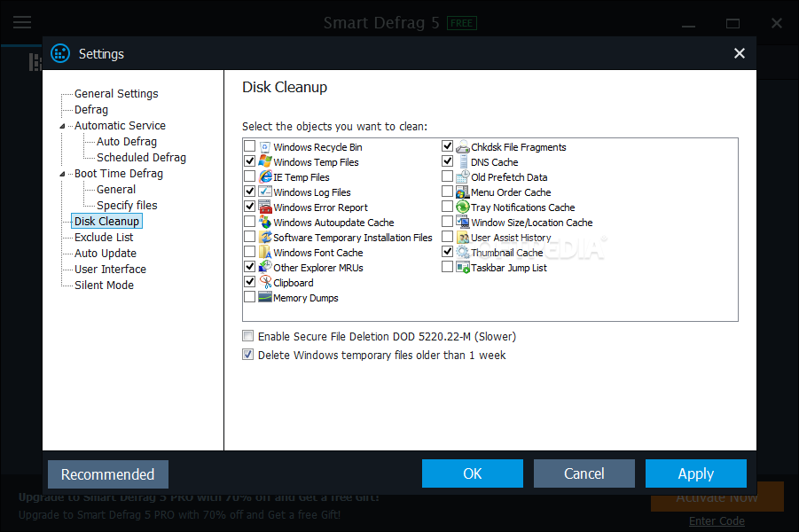The width and height of the screenshot is (799, 532).
Task: Uncheck the Windows Temp Files checkbox
Action: (x=250, y=161)
